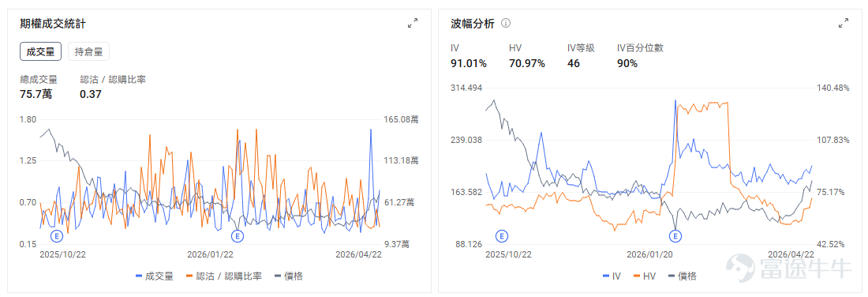This screenshot has height=297, width=868.
Task: Click the 1.80 left axis label
Action: coord(28,119)
